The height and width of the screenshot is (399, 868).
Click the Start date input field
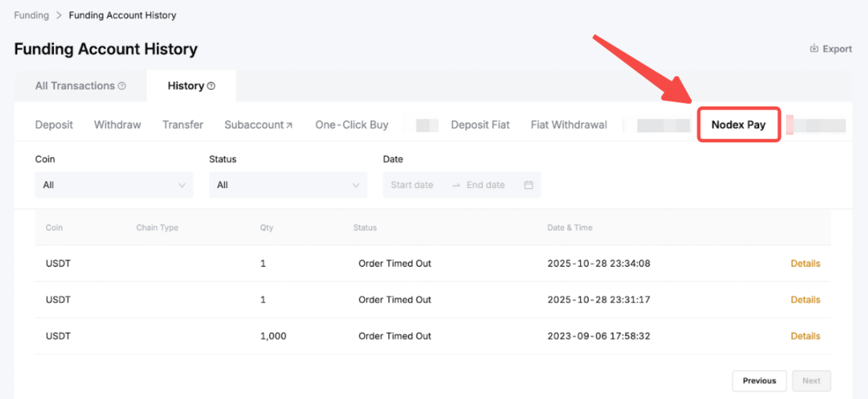coord(412,185)
